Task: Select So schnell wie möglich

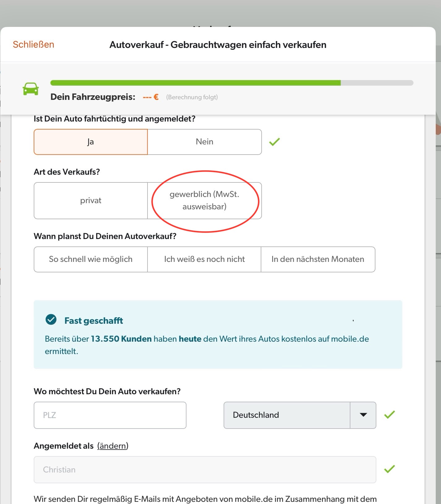Action: (91, 259)
